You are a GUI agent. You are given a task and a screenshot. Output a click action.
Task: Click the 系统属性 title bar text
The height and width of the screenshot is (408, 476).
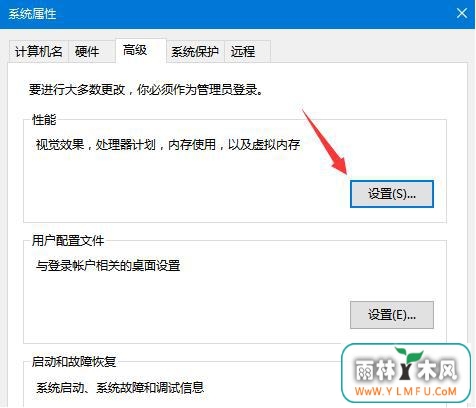[x=32, y=14]
